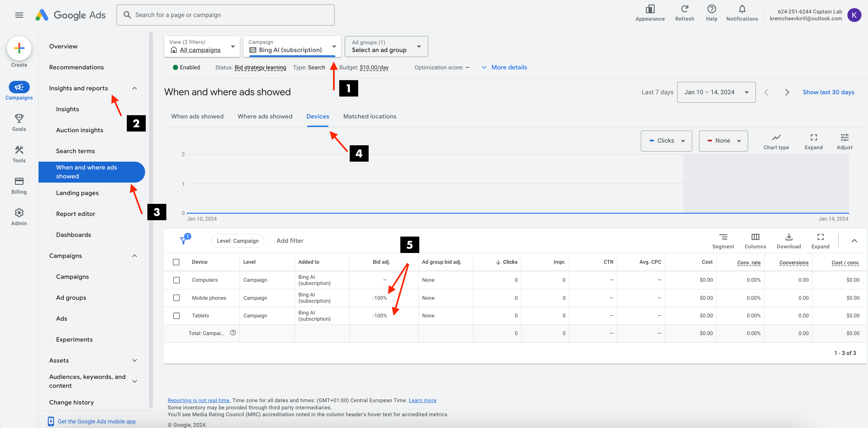Open the Matched locations tab
This screenshot has height=428, width=868.
click(x=370, y=116)
